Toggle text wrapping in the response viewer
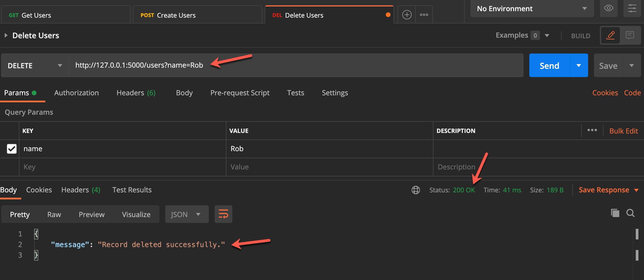This screenshot has width=644, height=280. pos(223,214)
